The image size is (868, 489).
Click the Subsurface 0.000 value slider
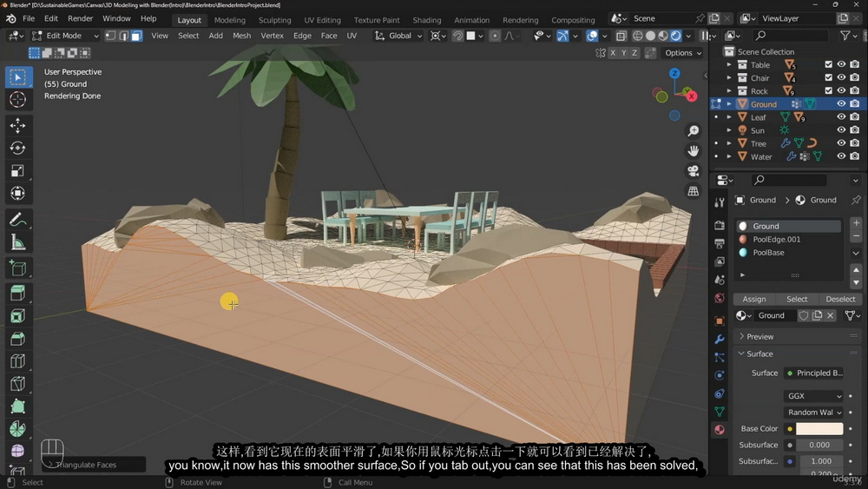click(x=819, y=445)
